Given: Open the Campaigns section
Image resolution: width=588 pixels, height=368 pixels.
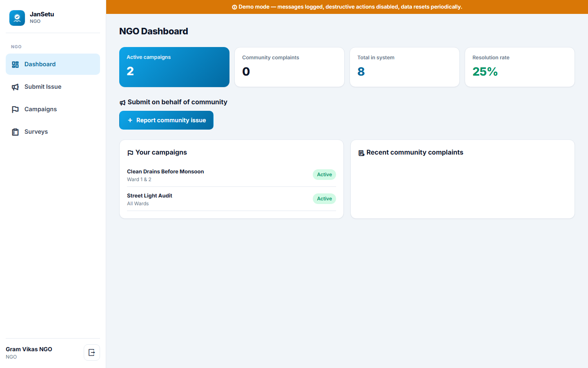Looking at the screenshot, I should pos(53,109).
